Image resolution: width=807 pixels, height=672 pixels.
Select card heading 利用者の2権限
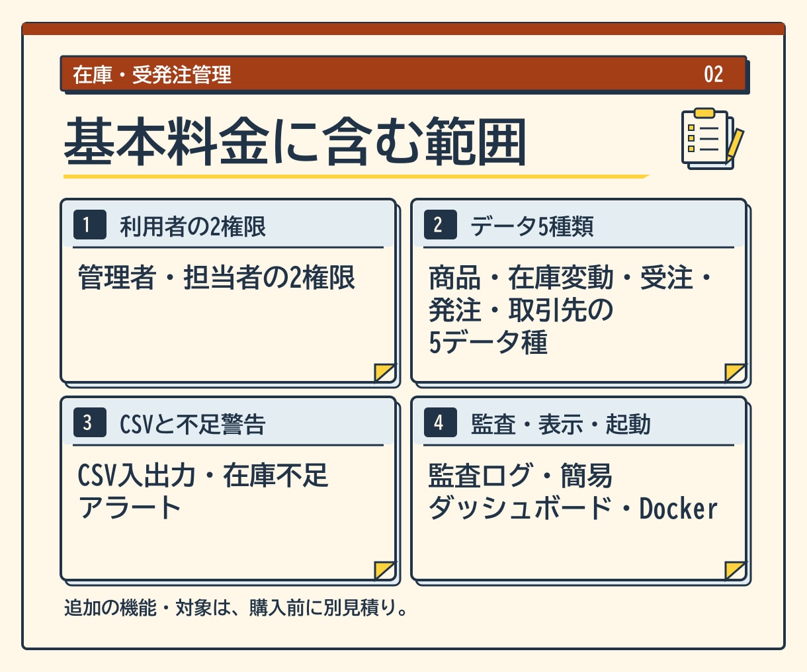(192, 226)
